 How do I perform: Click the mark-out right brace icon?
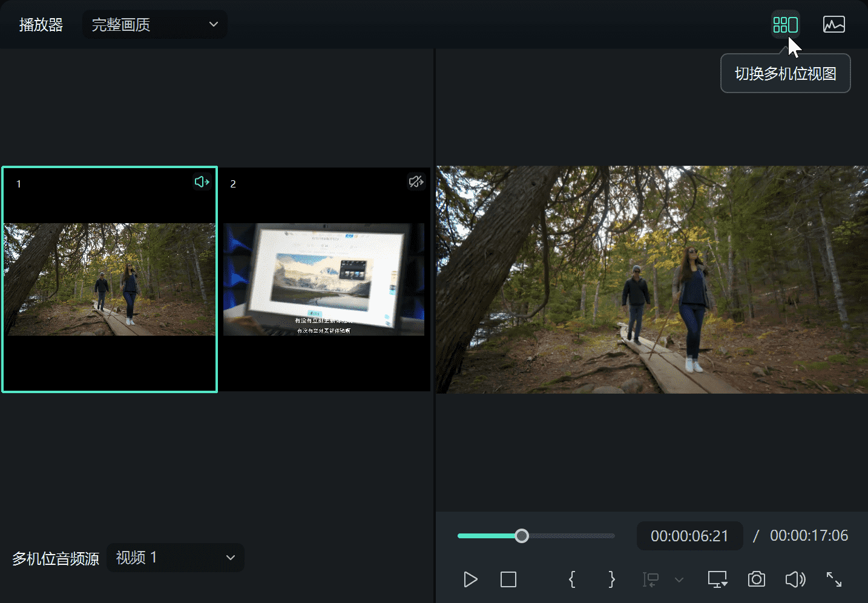(611, 579)
